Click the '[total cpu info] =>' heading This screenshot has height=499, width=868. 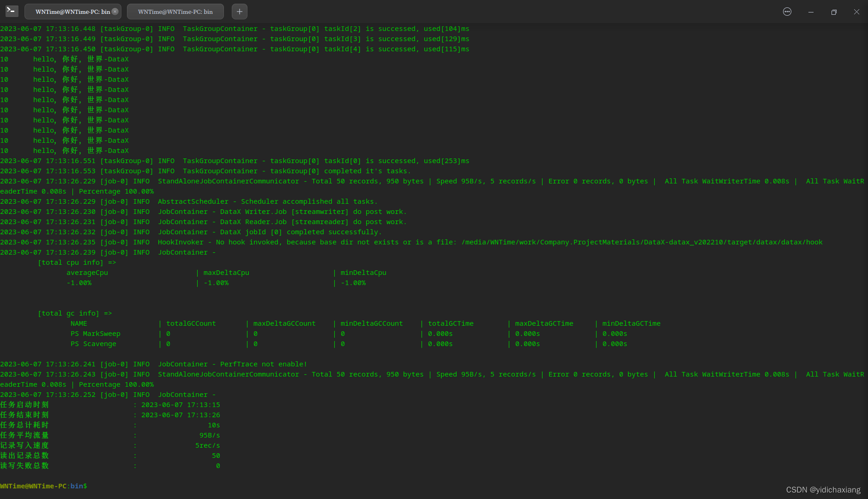[77, 262]
